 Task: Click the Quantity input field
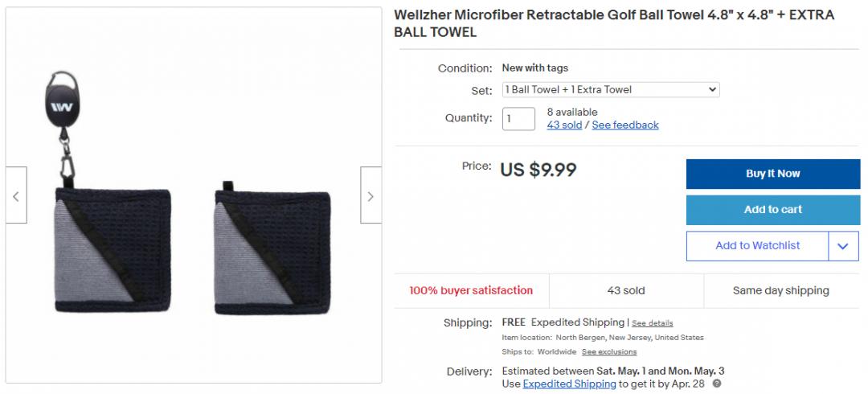coord(518,118)
